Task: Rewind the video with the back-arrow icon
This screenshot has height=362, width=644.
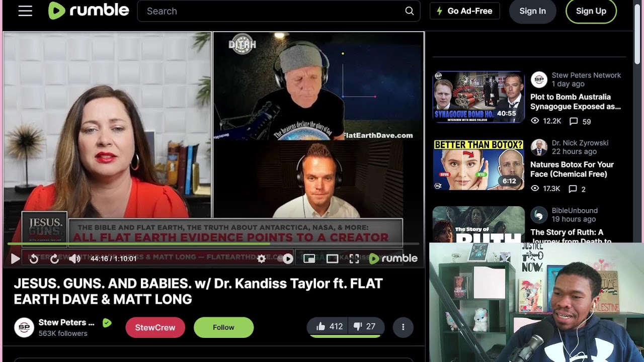Action: [34, 258]
